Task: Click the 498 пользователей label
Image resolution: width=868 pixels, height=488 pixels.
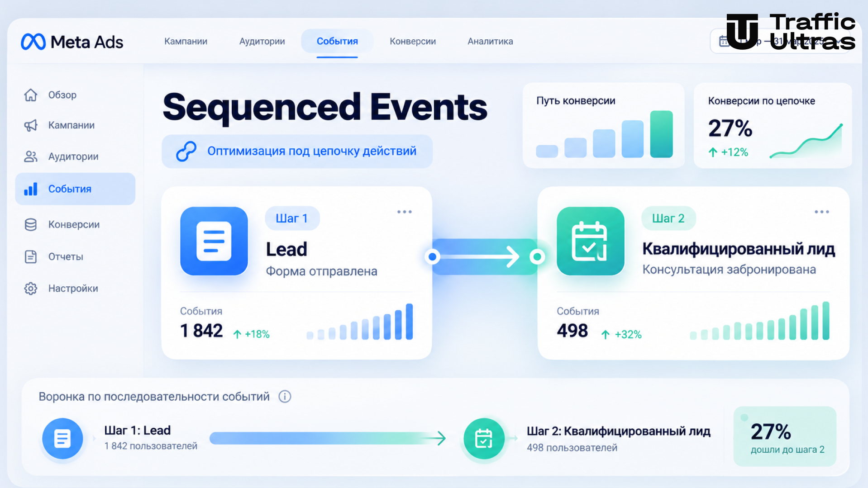Action: [x=572, y=448]
